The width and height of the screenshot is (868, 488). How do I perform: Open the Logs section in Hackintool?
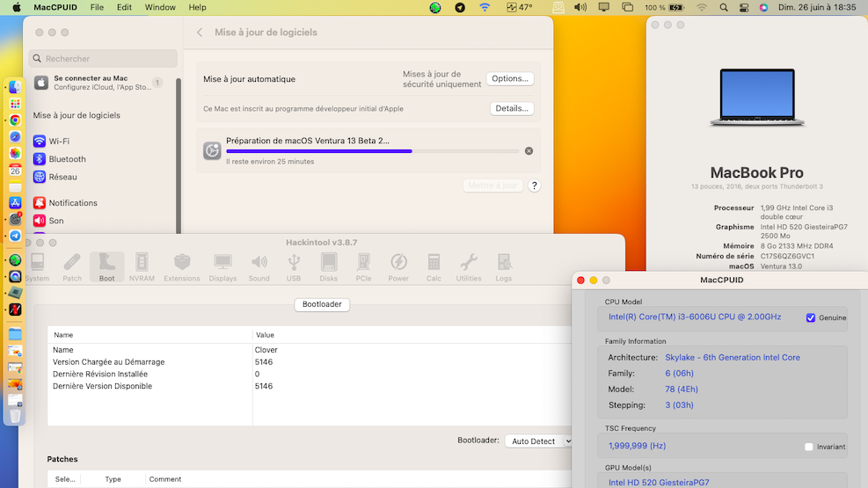point(503,268)
